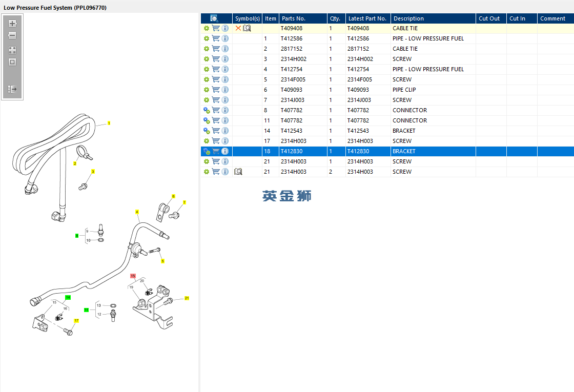Screen dimensions: 574x392
Task: Click the single square fit-to-view icon
Action: click(12, 62)
